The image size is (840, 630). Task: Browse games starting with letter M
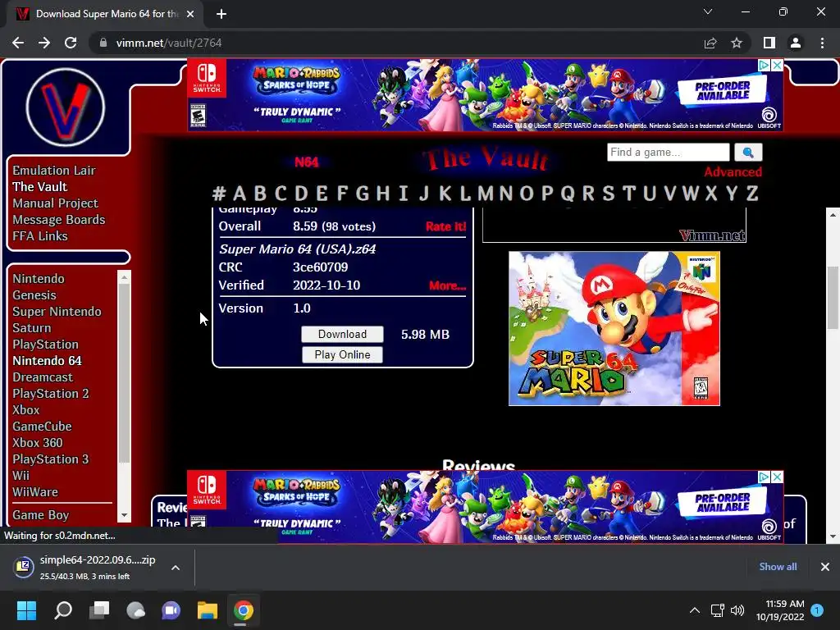pos(486,194)
